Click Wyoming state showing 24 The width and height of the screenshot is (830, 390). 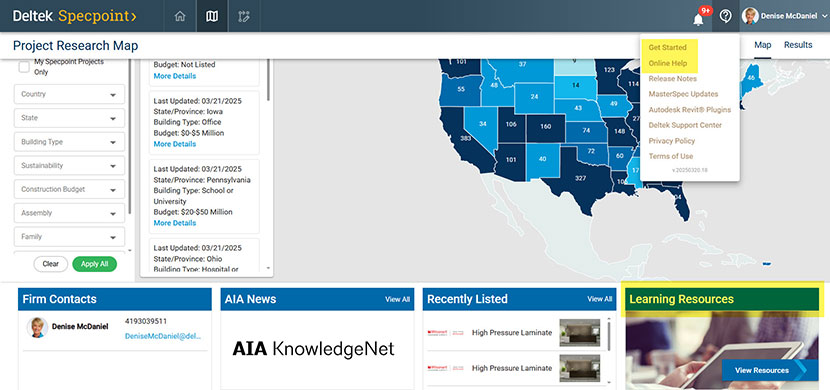535,97
